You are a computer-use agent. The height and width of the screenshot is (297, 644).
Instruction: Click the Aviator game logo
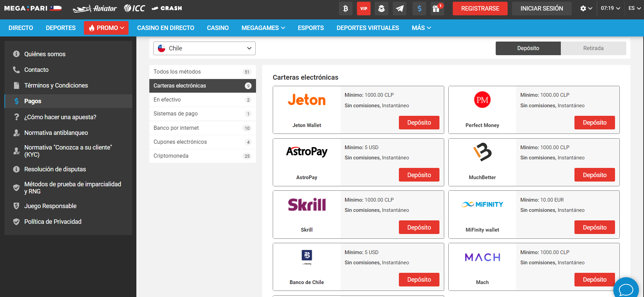coord(95,9)
